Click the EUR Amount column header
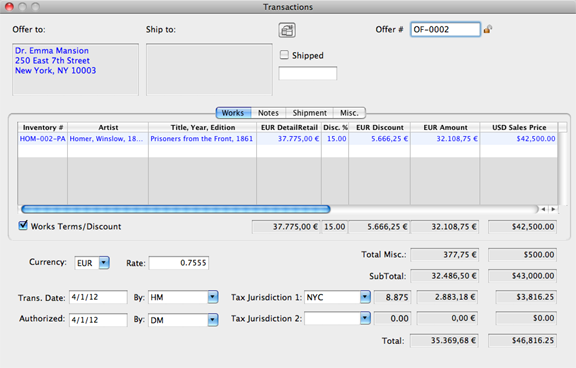The image size is (576, 368). (x=445, y=127)
